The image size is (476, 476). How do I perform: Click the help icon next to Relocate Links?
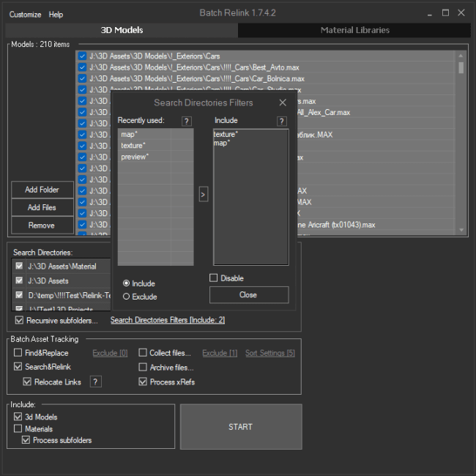pos(96,382)
